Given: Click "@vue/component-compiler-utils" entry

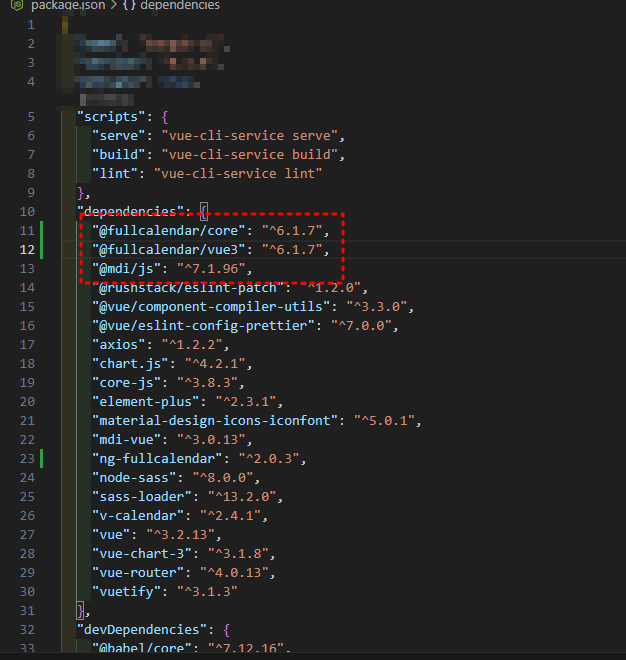Looking at the screenshot, I should tap(211, 306).
